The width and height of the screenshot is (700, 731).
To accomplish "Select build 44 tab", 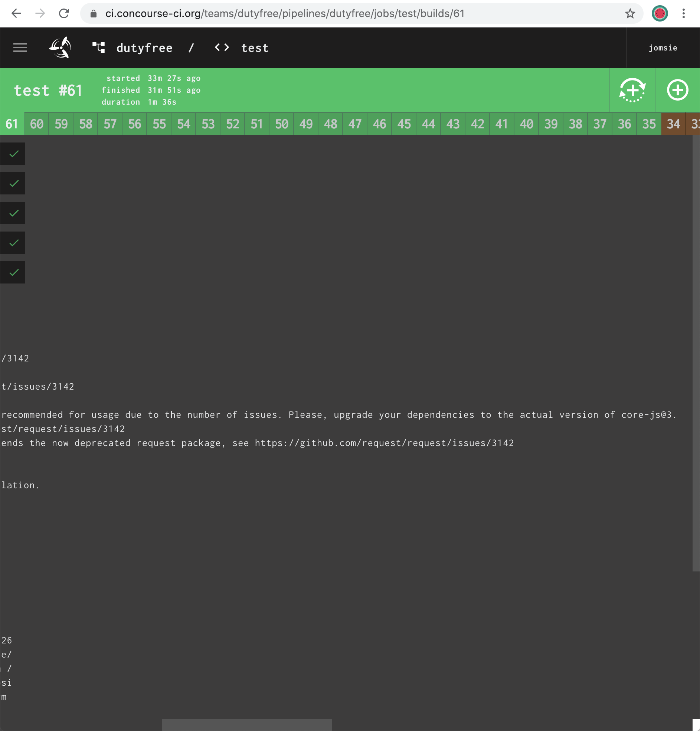I will [428, 124].
